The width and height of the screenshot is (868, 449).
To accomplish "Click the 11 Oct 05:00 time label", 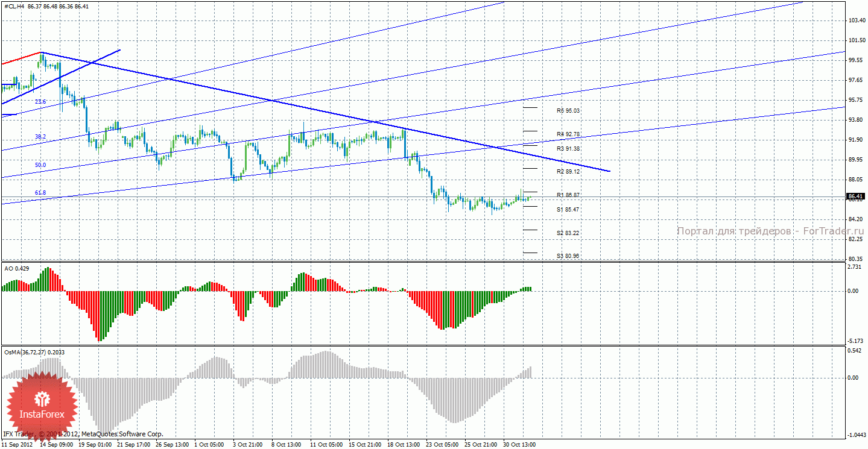I will 326,445.
